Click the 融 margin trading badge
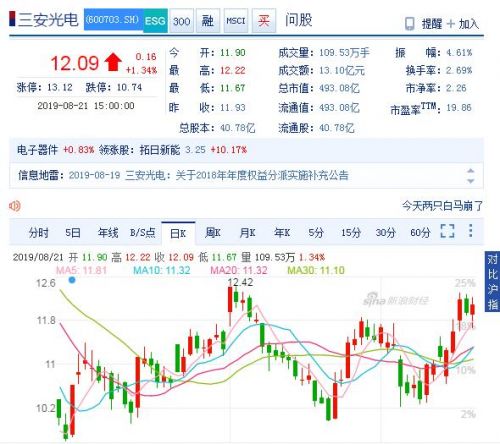The width and height of the screenshot is (500, 444). click(208, 21)
